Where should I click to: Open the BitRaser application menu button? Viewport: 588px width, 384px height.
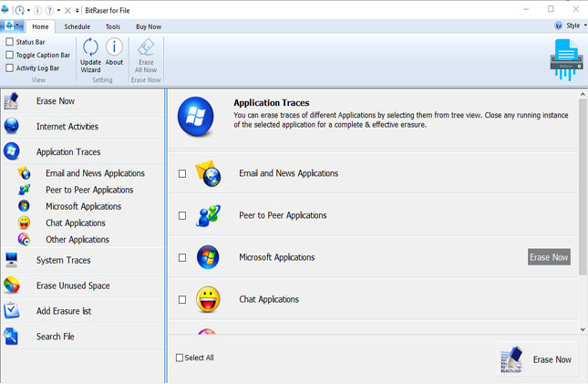tap(13, 26)
